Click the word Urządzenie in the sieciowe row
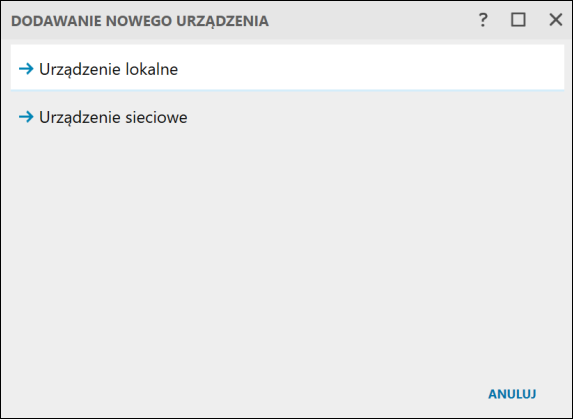This screenshot has height=419, width=573. pyautogui.click(x=80, y=118)
